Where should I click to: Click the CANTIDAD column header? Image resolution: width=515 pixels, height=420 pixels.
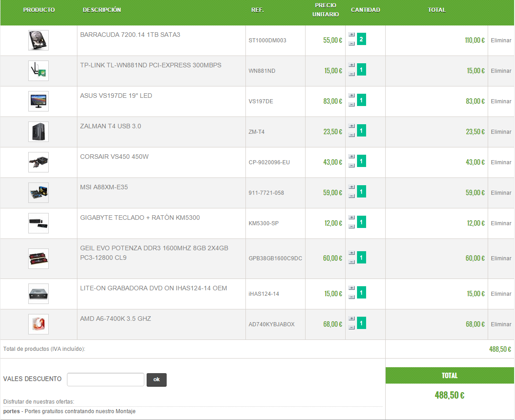[x=365, y=10]
